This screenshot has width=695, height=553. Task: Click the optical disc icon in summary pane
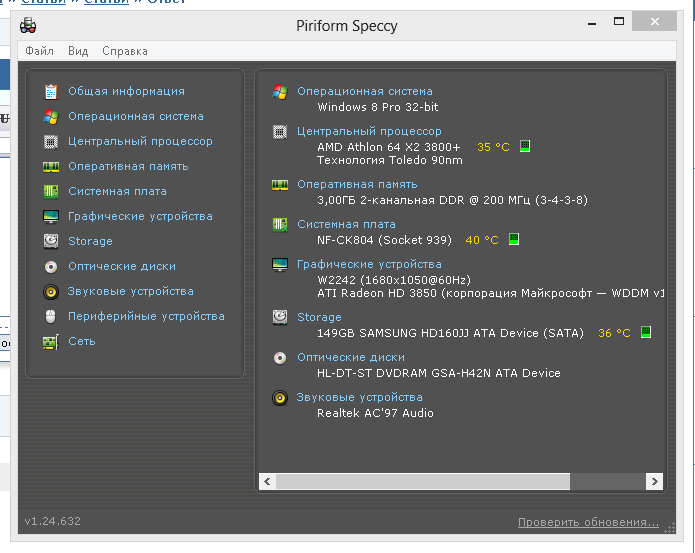[x=280, y=358]
